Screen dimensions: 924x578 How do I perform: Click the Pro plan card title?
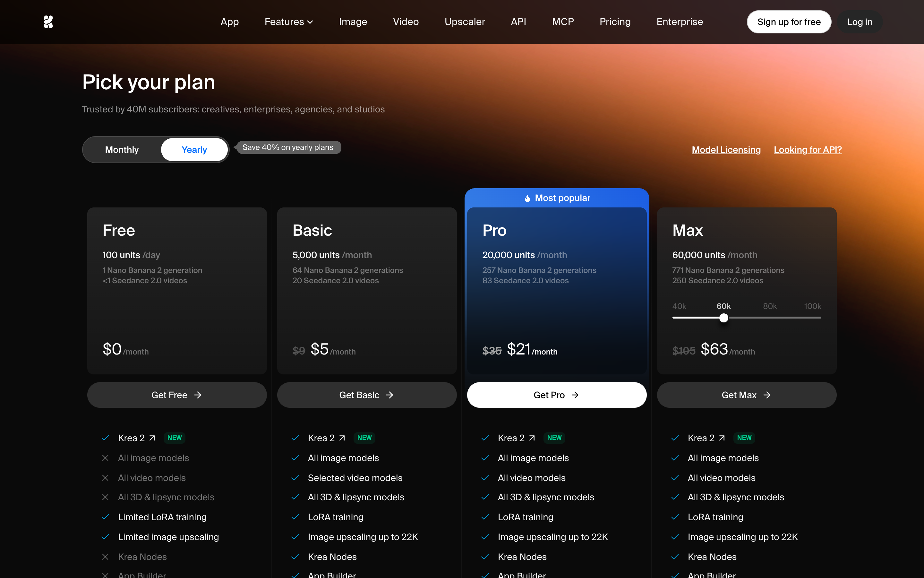click(x=494, y=231)
